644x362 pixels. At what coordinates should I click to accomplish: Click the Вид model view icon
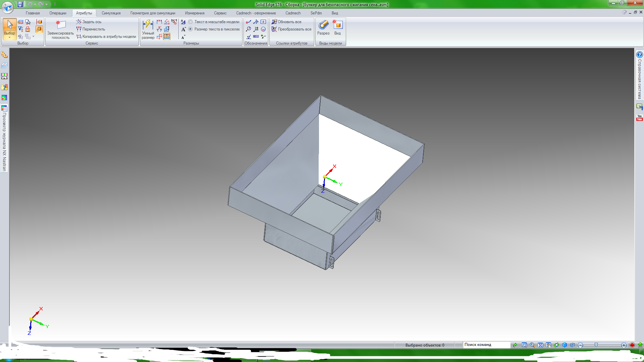[338, 27]
